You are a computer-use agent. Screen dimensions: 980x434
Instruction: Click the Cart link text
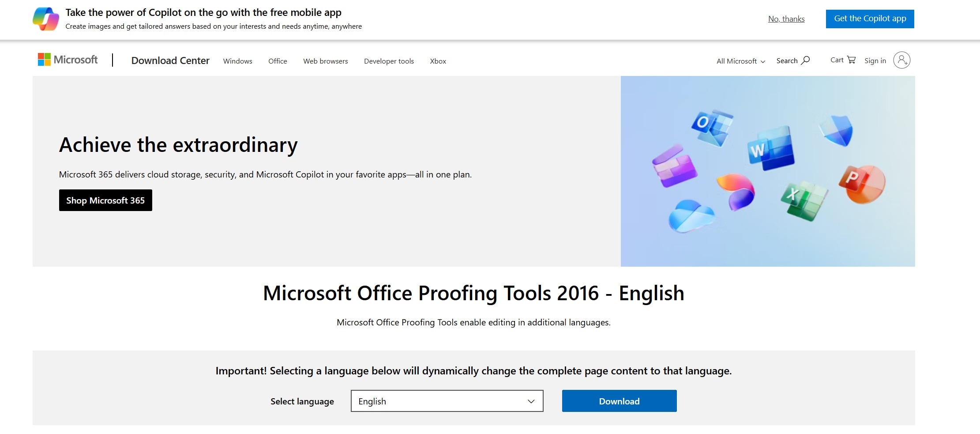837,60
